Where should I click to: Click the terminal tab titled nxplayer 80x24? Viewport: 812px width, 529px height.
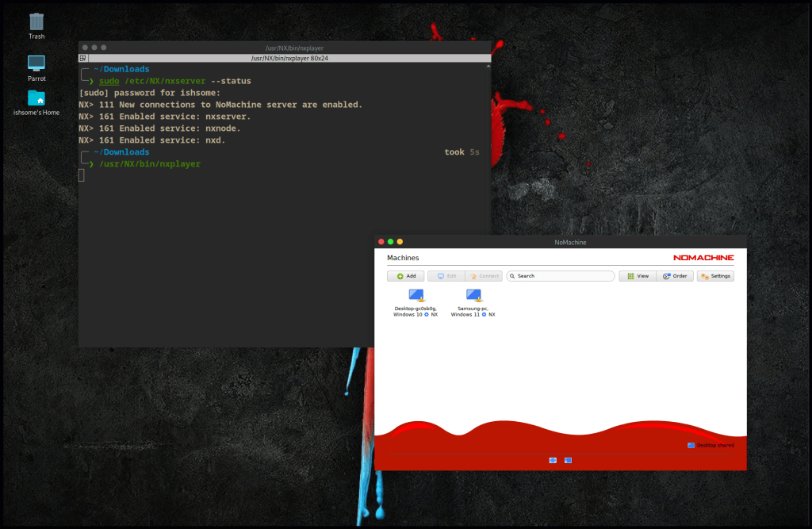[x=289, y=58]
